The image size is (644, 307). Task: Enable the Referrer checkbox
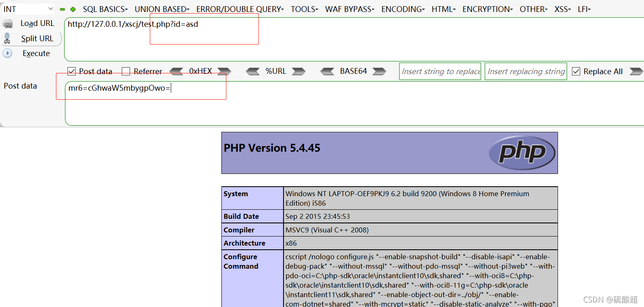(x=126, y=71)
